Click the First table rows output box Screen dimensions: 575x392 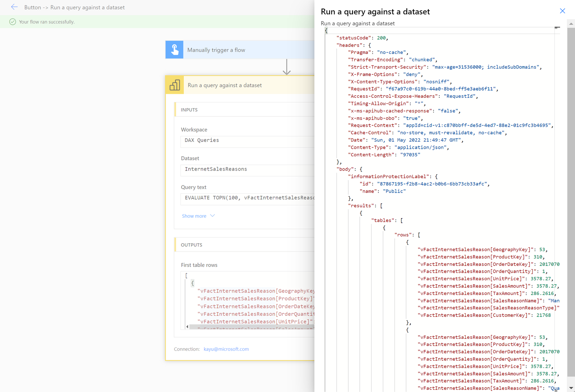[x=247, y=300]
